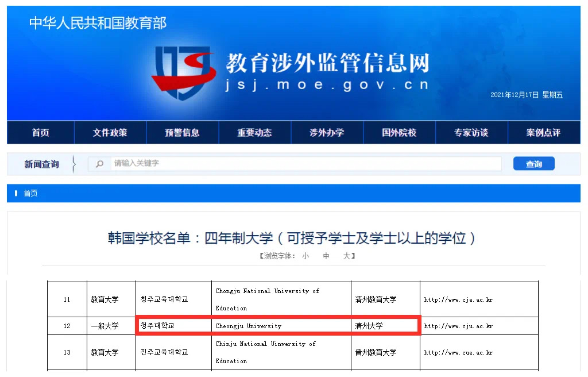
Task: Select the 重要动态 navigation item
Action: pos(254,133)
